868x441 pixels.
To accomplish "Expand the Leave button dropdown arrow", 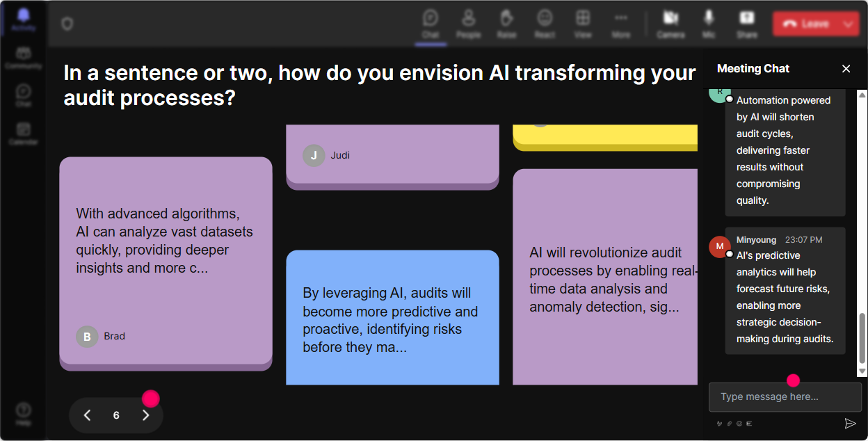I will pos(849,24).
